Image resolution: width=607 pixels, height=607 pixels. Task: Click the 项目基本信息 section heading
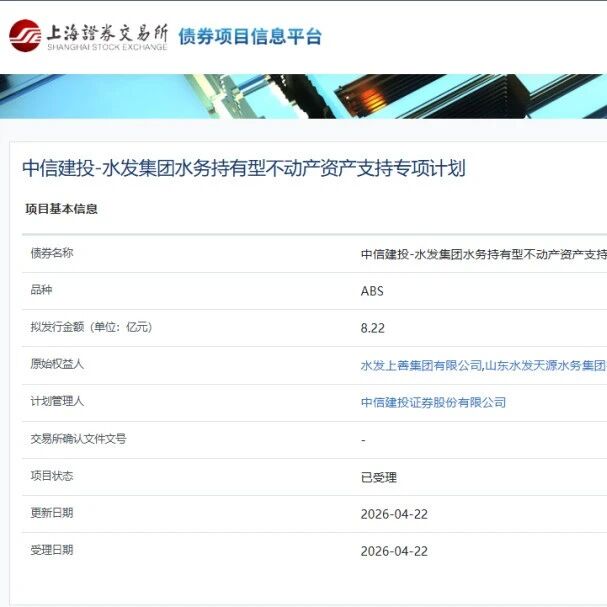[x=61, y=209]
